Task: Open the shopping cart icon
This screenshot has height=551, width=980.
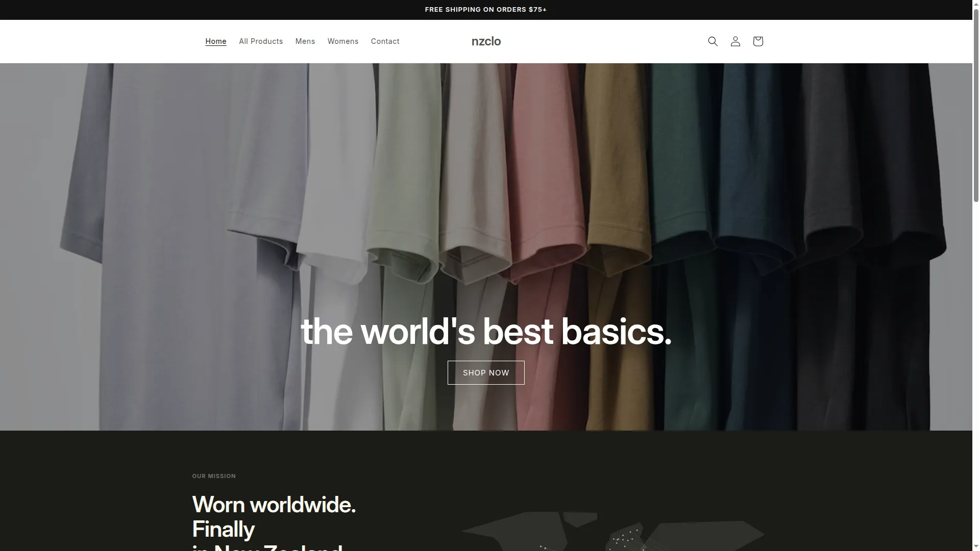Action: [x=757, y=41]
